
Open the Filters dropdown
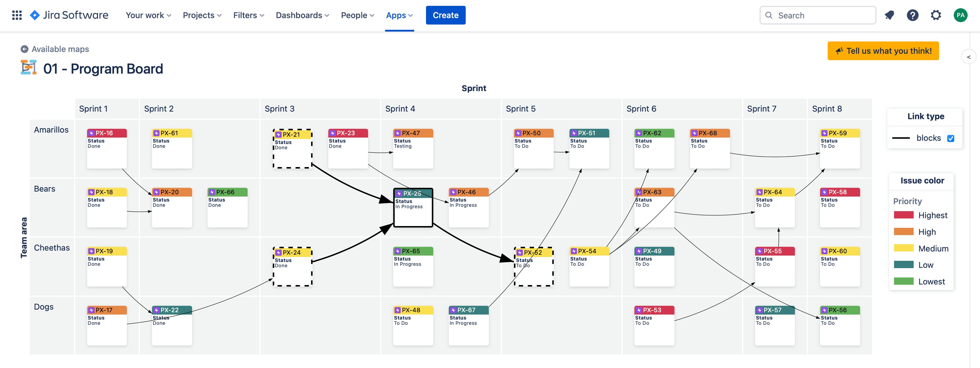coord(249,15)
